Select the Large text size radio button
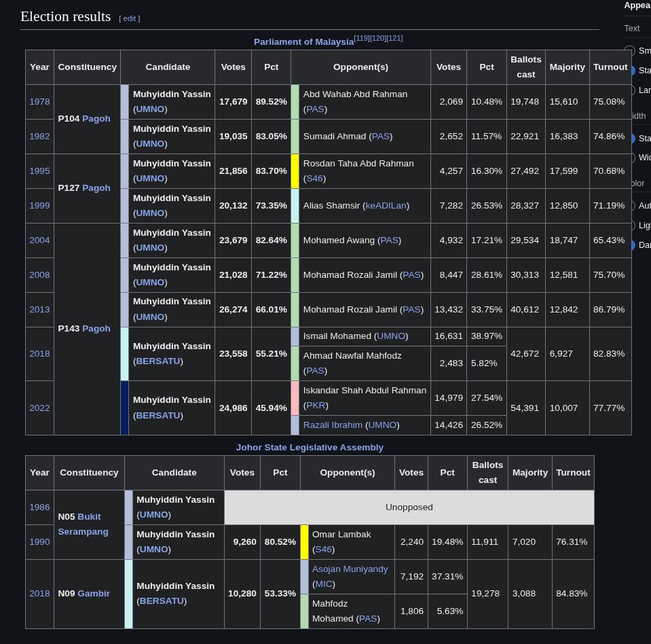 click(631, 90)
